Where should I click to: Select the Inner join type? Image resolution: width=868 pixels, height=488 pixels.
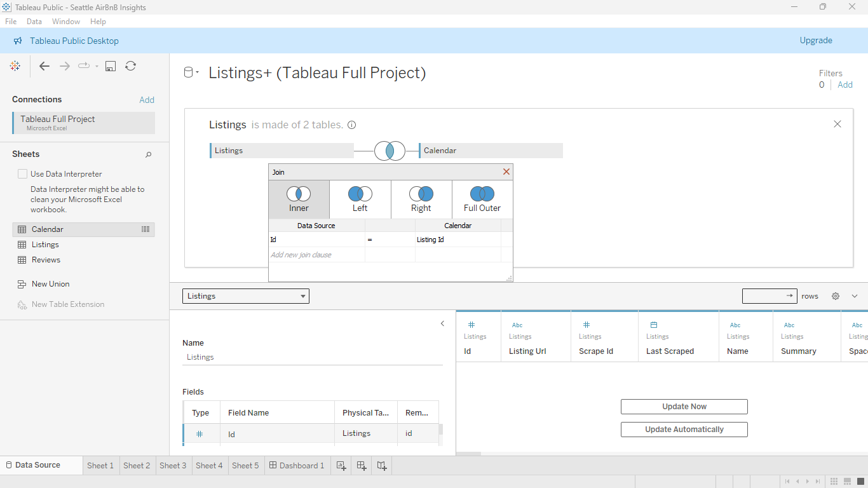click(x=299, y=200)
